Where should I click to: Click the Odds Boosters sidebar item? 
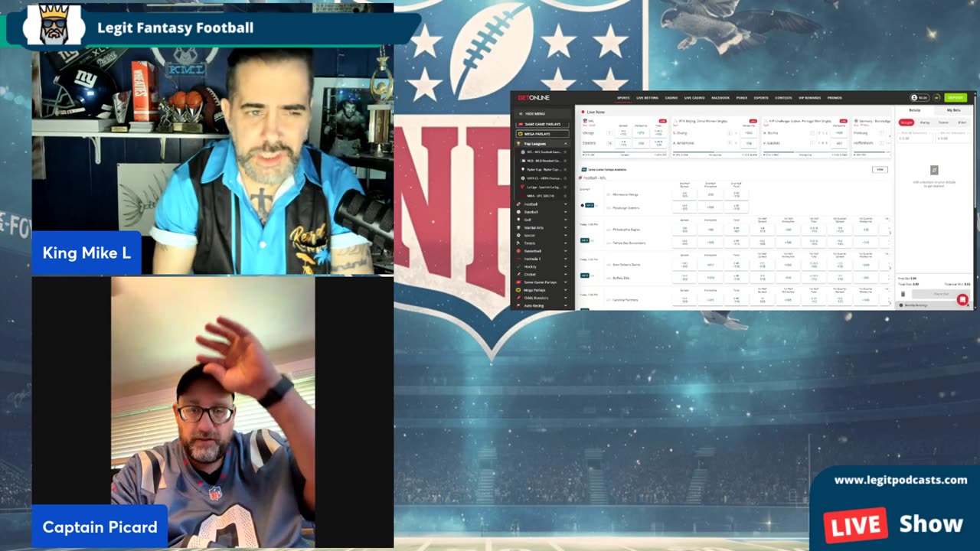pyautogui.click(x=541, y=298)
